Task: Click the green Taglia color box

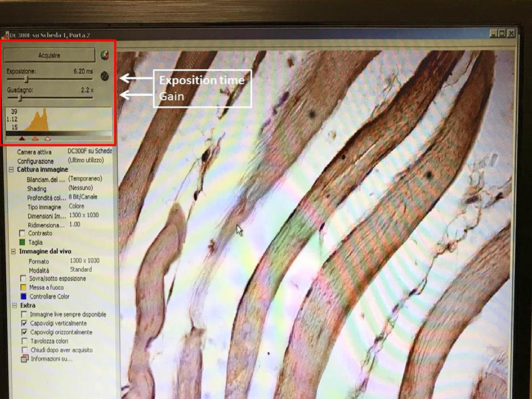Action: pyautogui.click(x=23, y=242)
